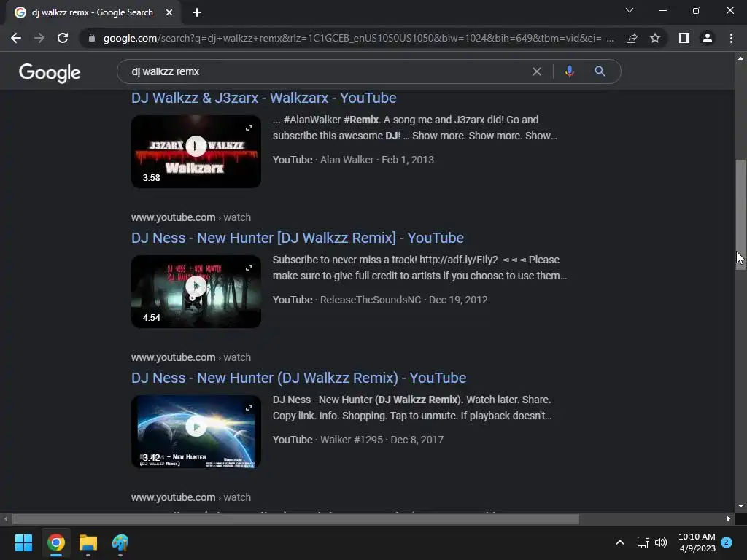Screen dimensions: 747x560
Task: Bookmark this page with the star icon
Action: pos(655,38)
